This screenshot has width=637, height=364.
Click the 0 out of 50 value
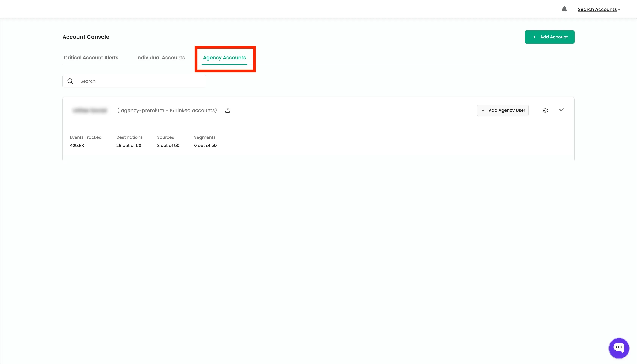pyautogui.click(x=205, y=145)
